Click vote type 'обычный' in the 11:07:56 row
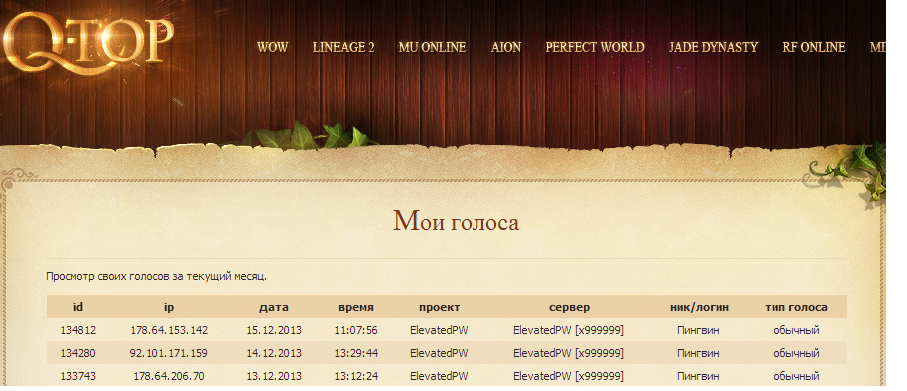 (x=797, y=330)
